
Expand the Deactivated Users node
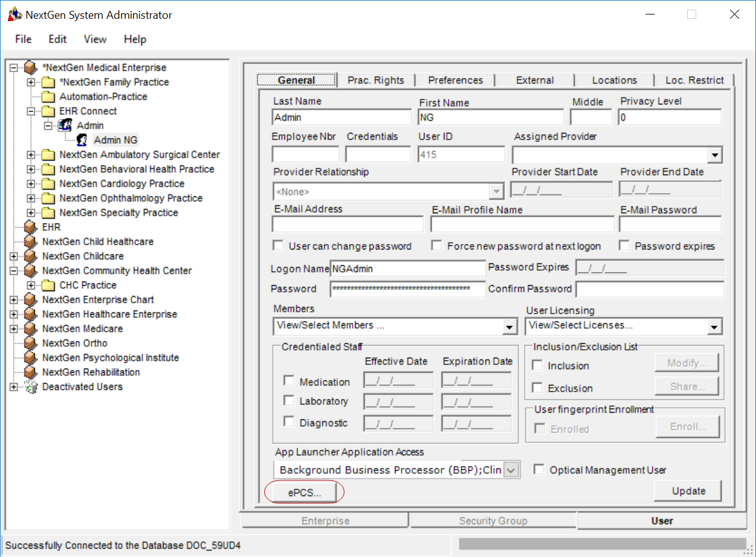pos(14,387)
